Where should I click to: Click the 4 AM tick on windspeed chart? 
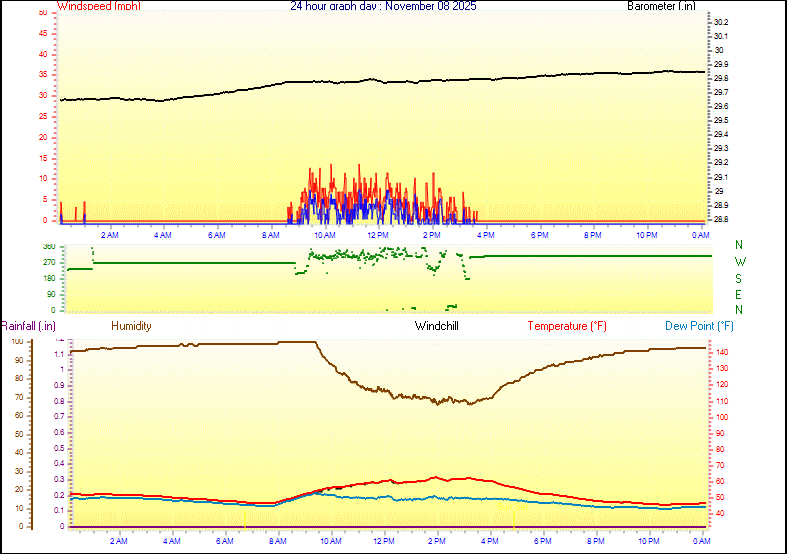pyautogui.click(x=163, y=235)
